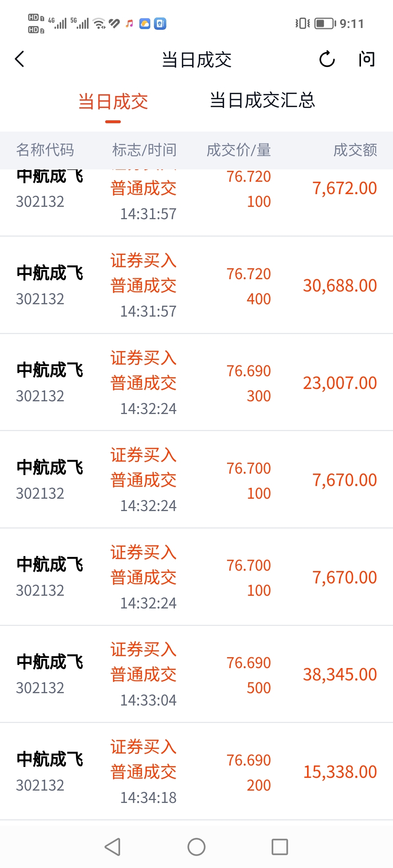The height and width of the screenshot is (868, 393).
Task: Open Android recent apps square
Action: click(279, 847)
